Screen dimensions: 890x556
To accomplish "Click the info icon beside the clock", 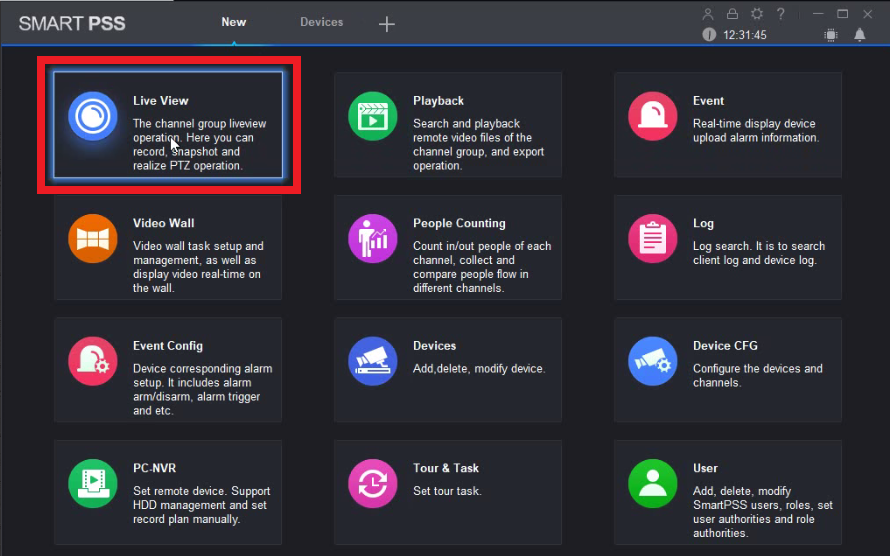I will [x=709, y=35].
